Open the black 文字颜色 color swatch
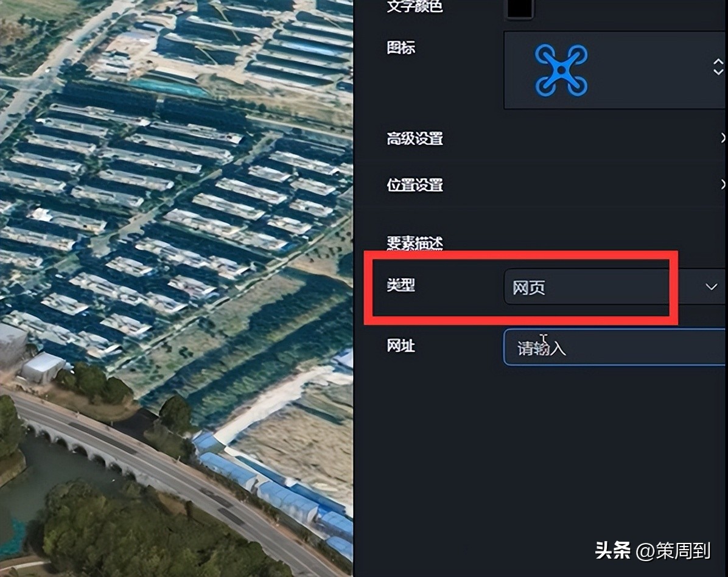The width and height of the screenshot is (728, 577). click(519, 9)
